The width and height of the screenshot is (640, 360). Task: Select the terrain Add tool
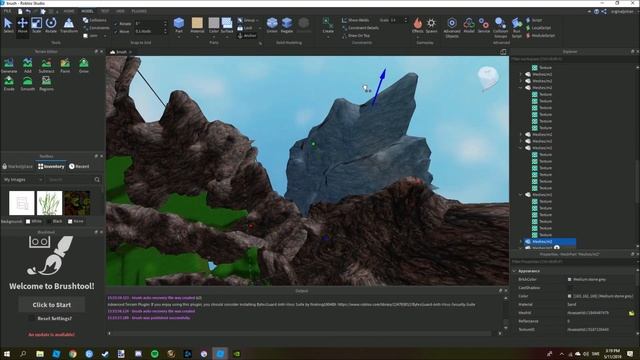pyautogui.click(x=28, y=65)
